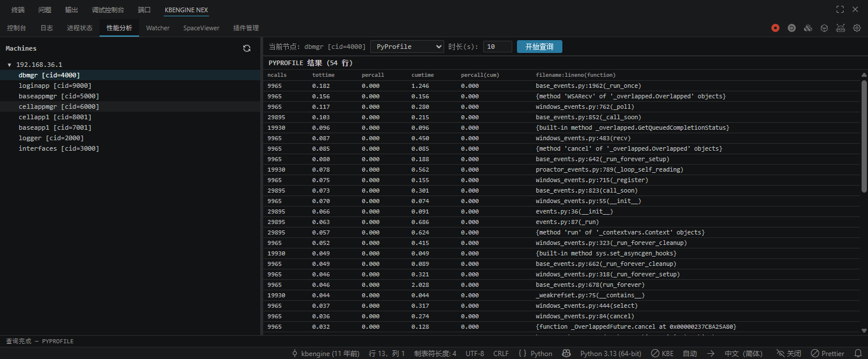Click the gray restart circular-arrow icon

click(x=792, y=28)
